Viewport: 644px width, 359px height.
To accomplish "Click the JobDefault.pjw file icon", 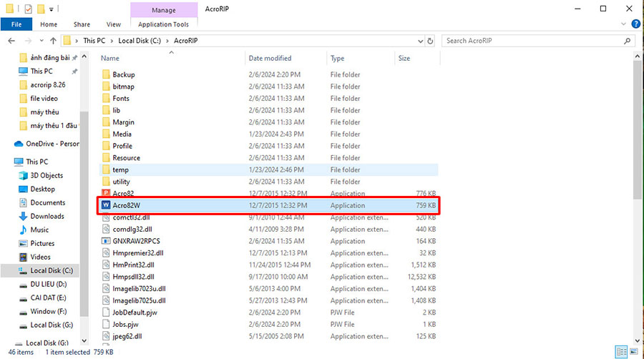I will [x=106, y=313].
